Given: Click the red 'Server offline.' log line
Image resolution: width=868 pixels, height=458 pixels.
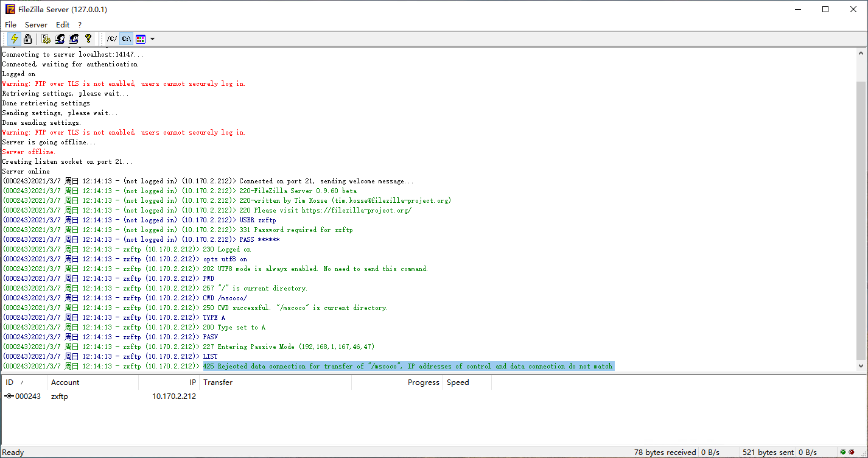Looking at the screenshot, I should (x=29, y=152).
